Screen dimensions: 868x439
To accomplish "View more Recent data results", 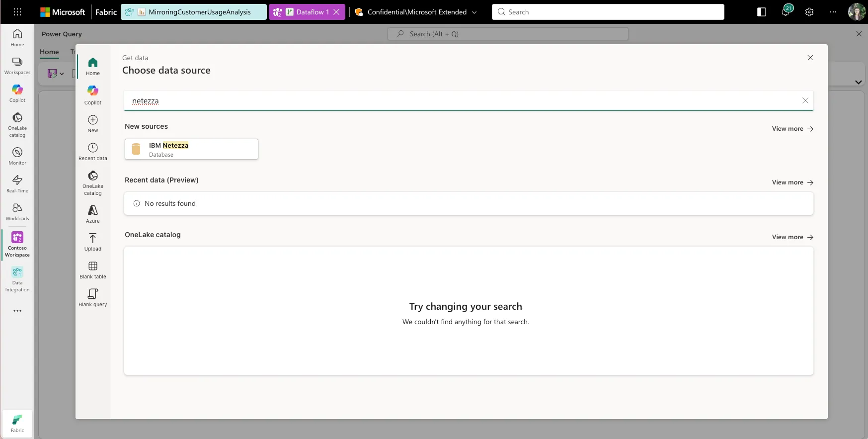I will 792,182.
